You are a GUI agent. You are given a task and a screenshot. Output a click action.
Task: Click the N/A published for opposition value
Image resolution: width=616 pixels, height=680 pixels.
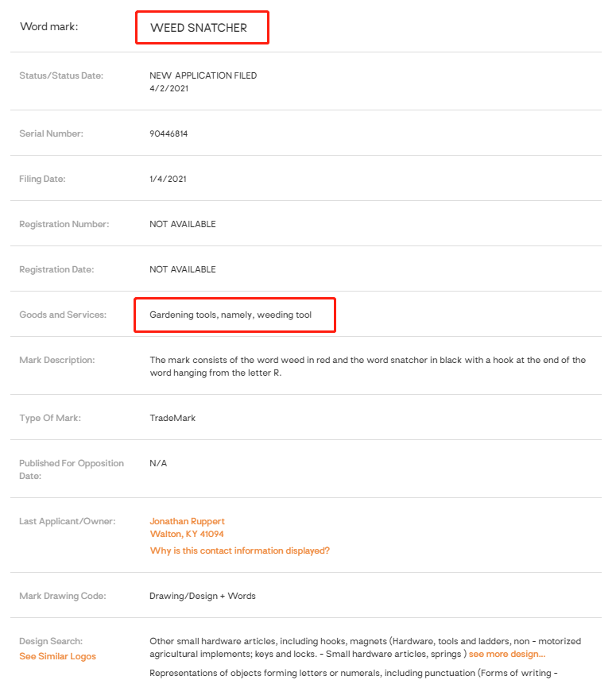pyautogui.click(x=158, y=463)
